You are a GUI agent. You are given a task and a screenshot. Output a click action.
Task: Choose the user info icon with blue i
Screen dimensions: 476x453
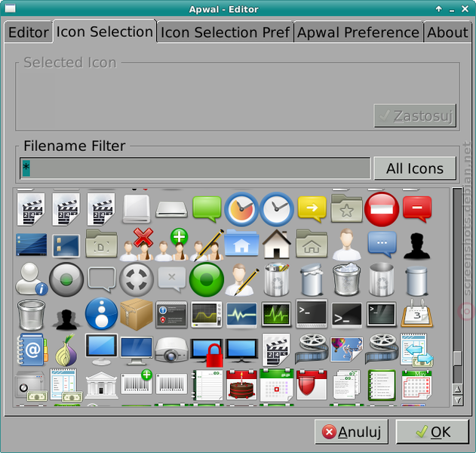tap(31, 279)
